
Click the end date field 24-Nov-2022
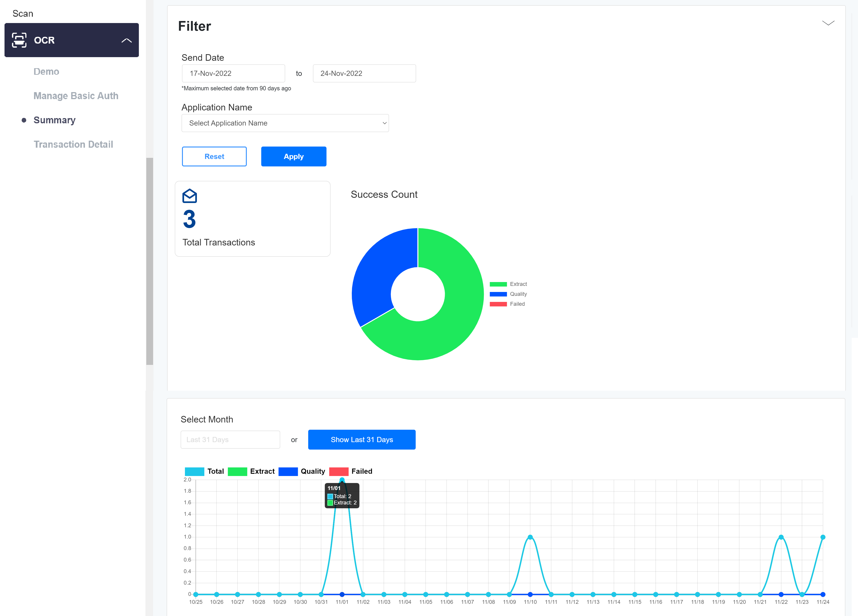[x=364, y=73]
